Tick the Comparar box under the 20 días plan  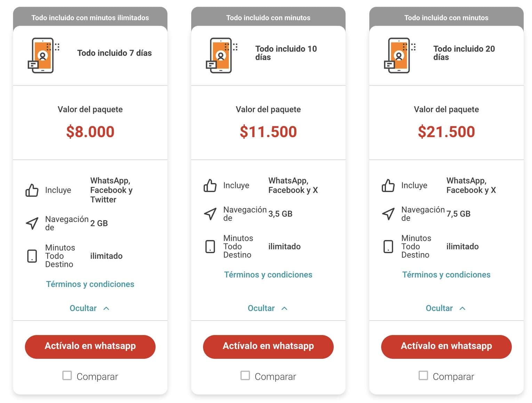tap(423, 376)
